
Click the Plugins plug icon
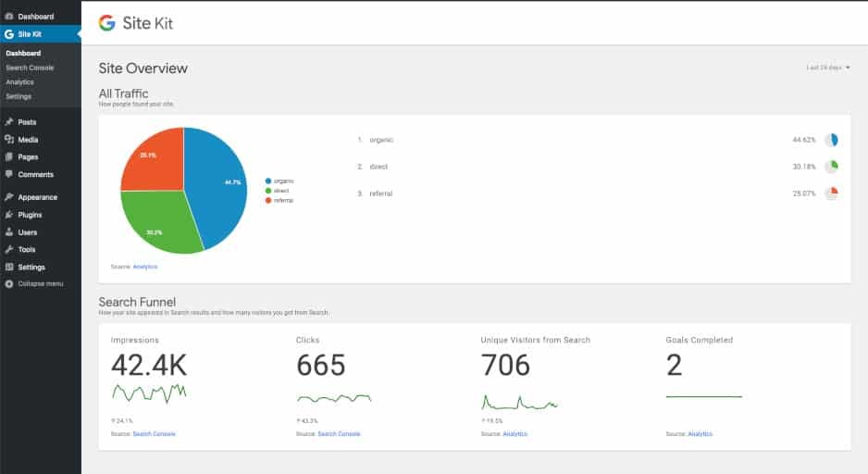point(9,214)
